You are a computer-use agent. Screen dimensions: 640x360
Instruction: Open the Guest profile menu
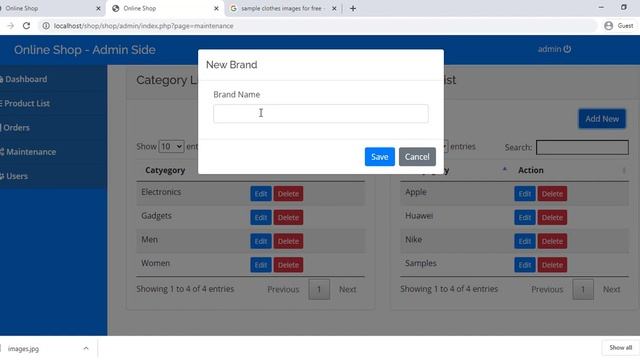619,26
